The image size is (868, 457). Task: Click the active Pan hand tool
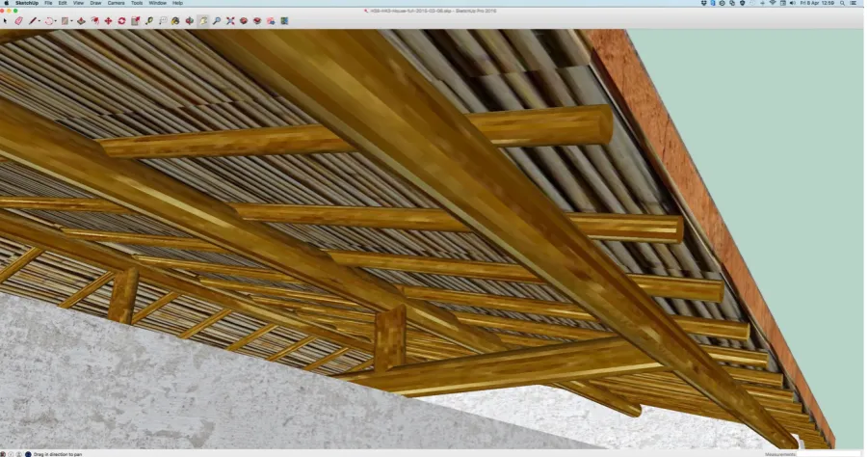[x=203, y=21]
